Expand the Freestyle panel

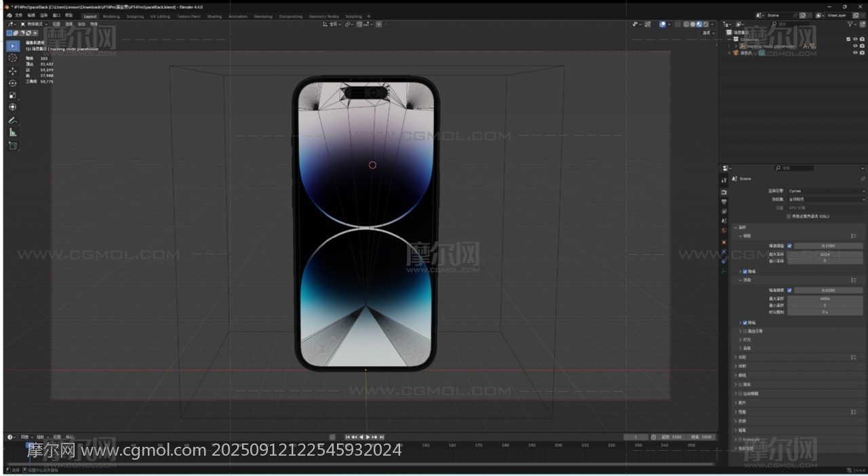[735, 439]
